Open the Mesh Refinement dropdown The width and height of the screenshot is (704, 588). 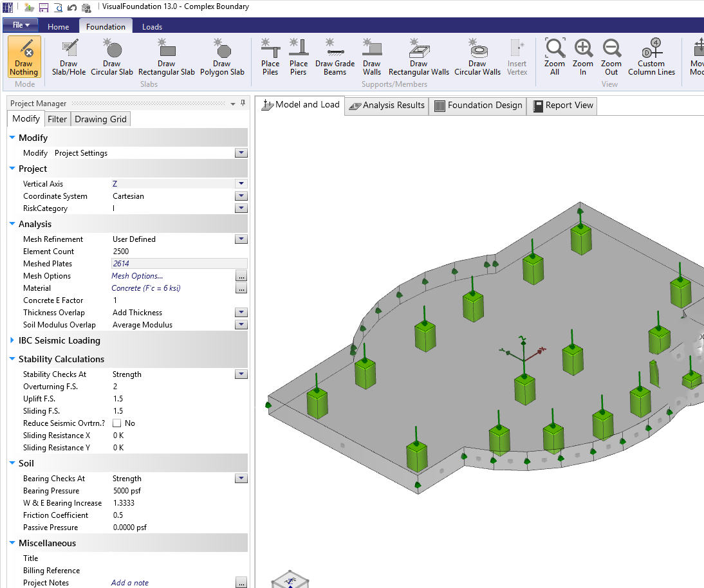click(241, 239)
